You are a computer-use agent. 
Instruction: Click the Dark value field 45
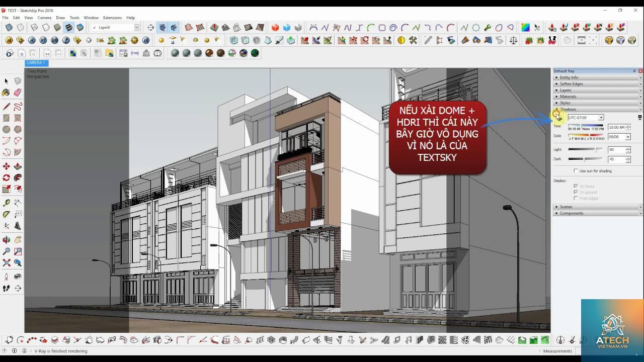click(x=616, y=159)
